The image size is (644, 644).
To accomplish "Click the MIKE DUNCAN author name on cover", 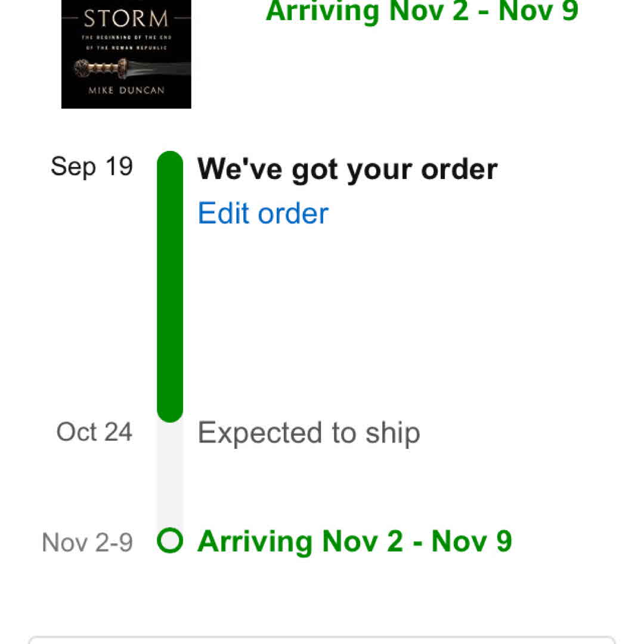I will 126,91.
